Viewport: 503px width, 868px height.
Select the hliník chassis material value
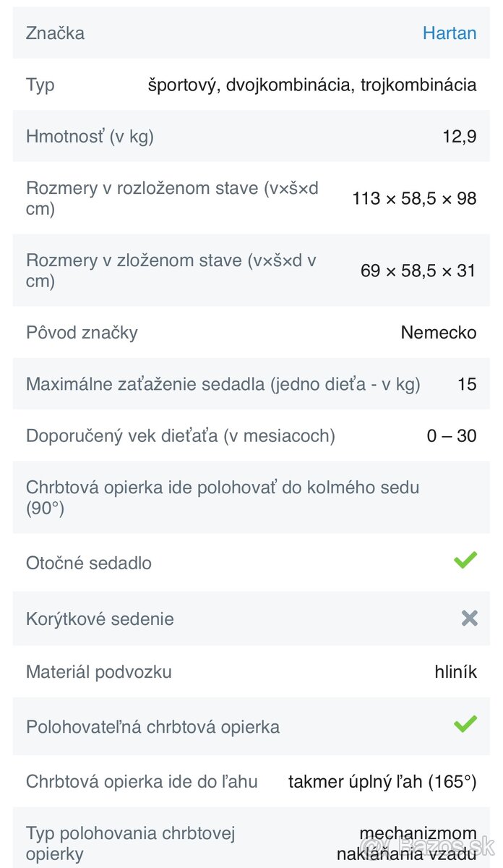[x=455, y=672]
